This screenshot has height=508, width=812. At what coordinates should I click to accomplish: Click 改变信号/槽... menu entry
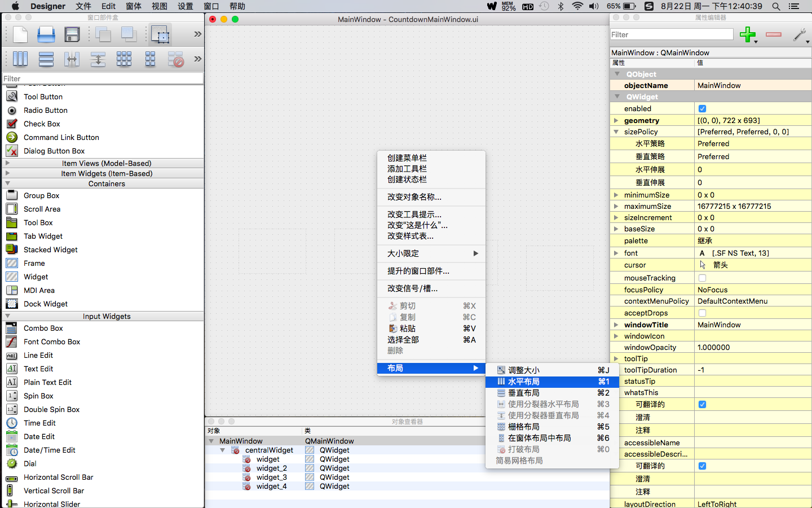coord(412,288)
